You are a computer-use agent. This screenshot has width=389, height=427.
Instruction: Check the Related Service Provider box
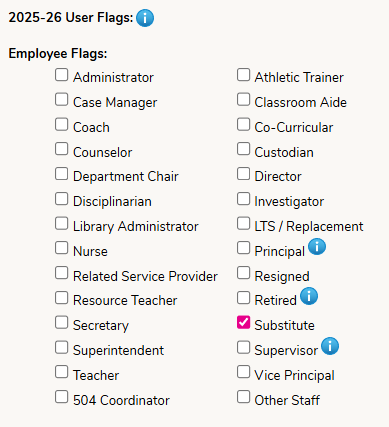click(62, 273)
